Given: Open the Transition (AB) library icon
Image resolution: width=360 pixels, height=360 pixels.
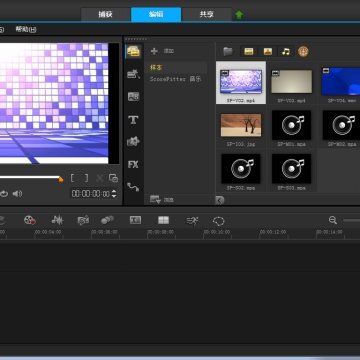Looking at the screenshot, I should (x=134, y=97).
